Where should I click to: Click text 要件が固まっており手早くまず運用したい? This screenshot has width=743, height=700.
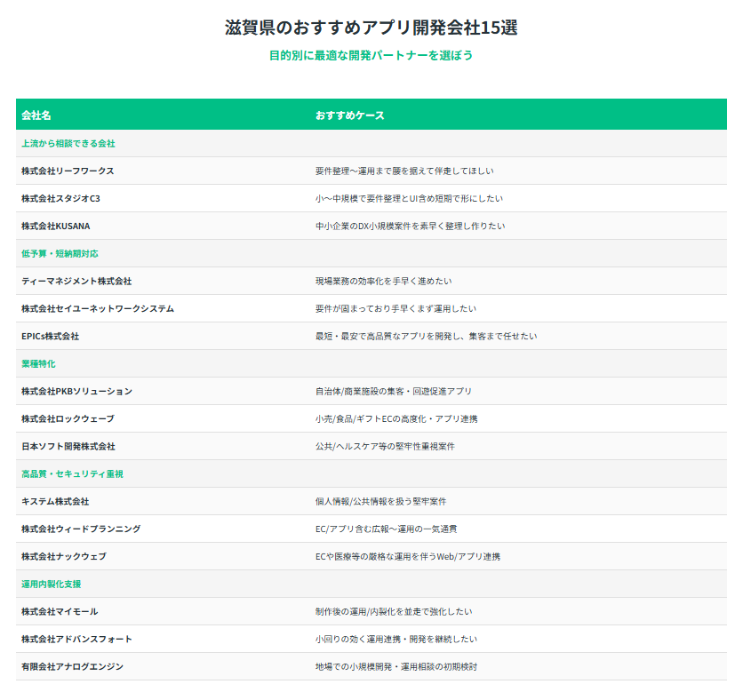pos(396,309)
